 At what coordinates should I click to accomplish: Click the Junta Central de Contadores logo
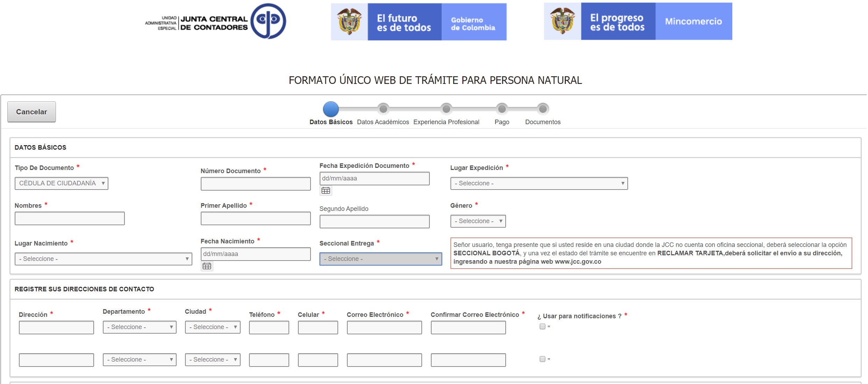point(216,21)
